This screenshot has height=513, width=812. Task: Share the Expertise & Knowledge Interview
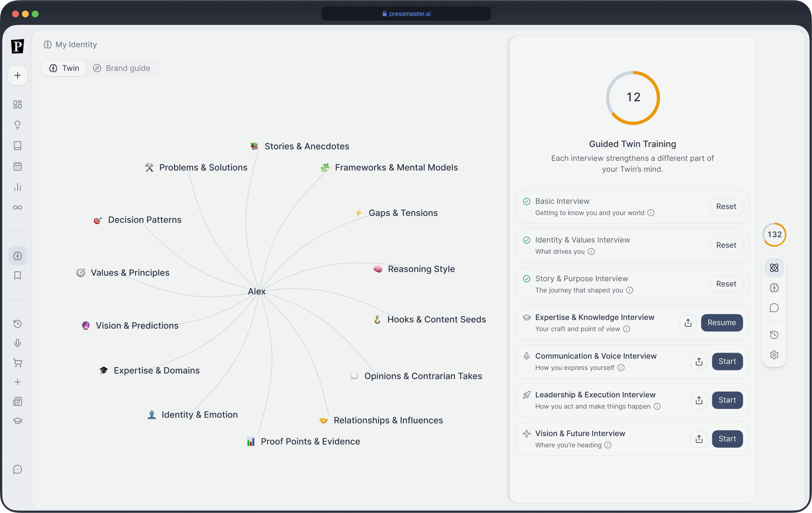click(x=688, y=323)
